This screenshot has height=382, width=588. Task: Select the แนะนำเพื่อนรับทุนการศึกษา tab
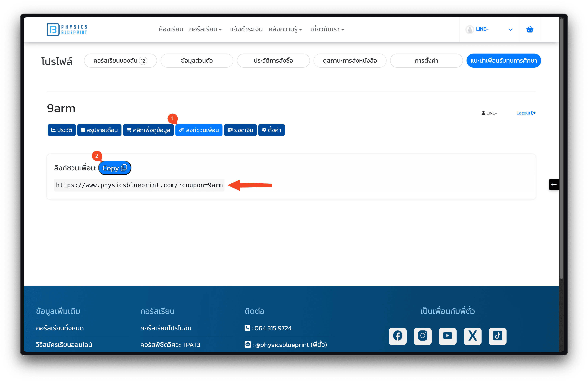[x=503, y=60]
